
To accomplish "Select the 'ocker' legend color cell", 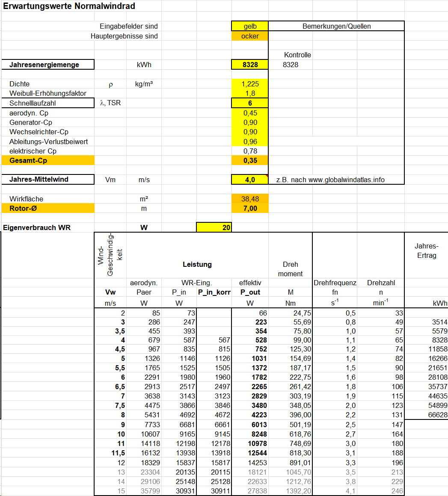I will click(250, 36).
